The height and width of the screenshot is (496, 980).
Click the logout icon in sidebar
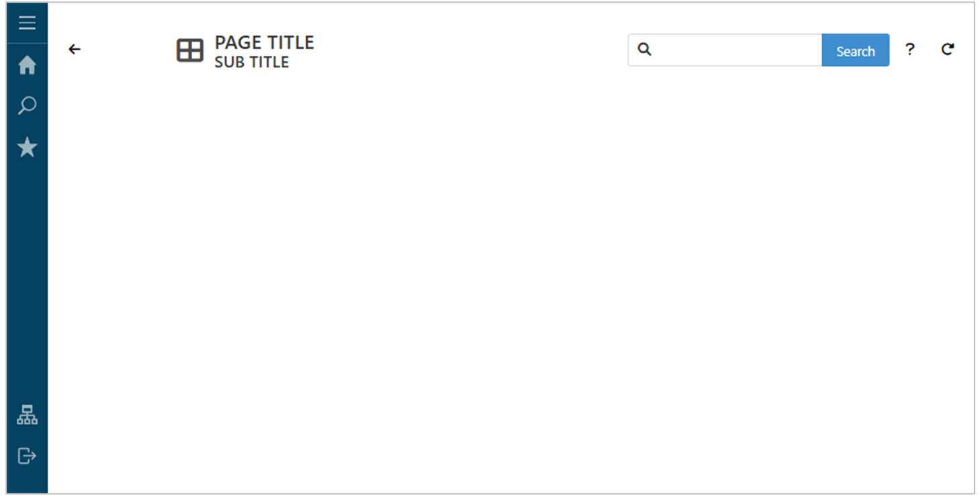(27, 456)
